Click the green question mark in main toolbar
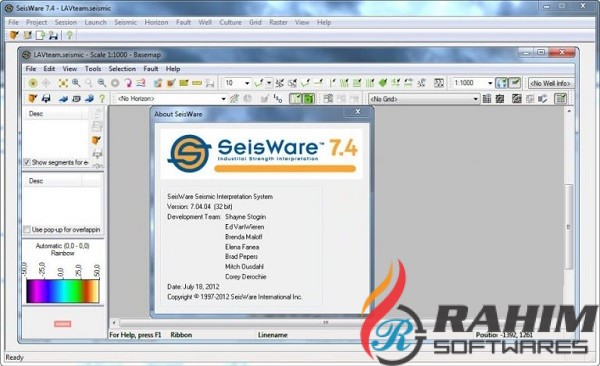 point(69,36)
